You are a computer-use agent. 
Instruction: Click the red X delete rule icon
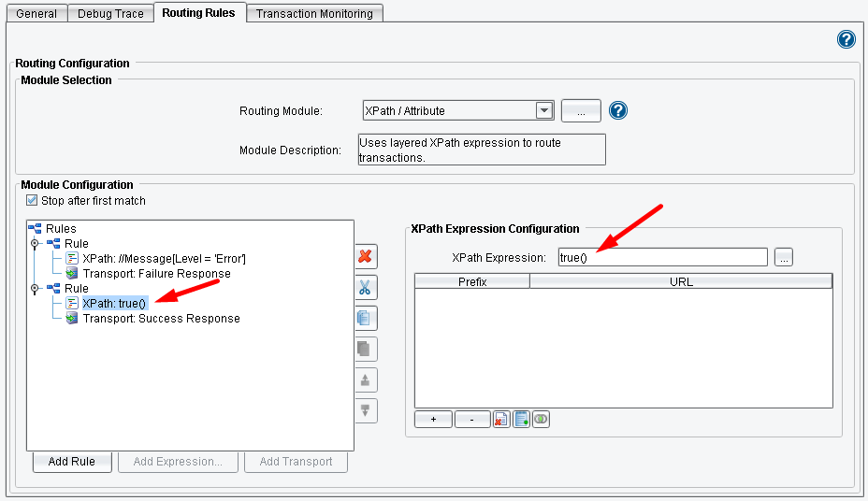[365, 256]
